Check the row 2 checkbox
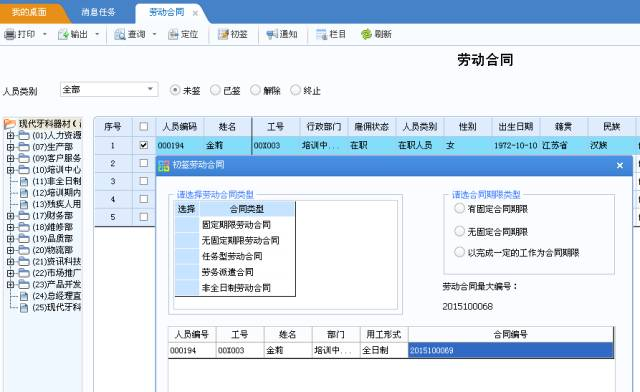 click(x=144, y=163)
